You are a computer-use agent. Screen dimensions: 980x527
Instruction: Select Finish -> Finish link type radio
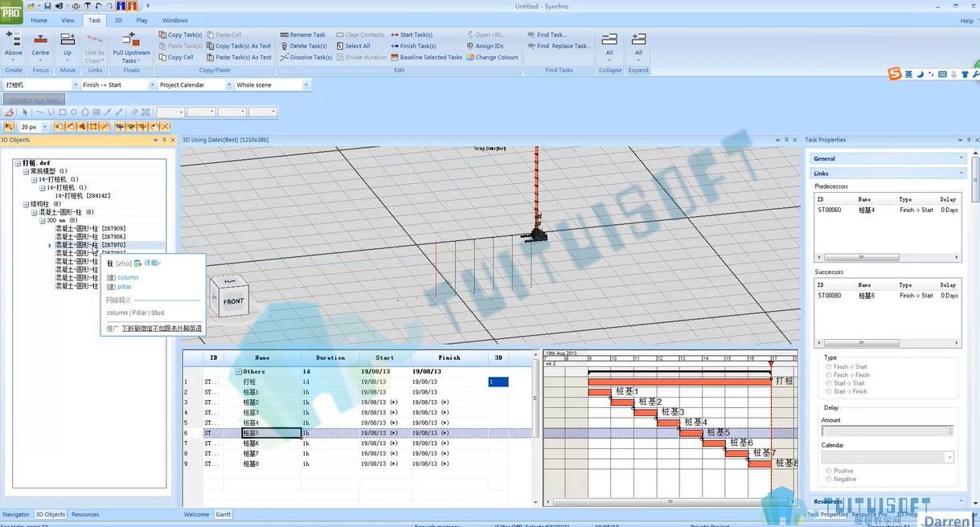[829, 375]
